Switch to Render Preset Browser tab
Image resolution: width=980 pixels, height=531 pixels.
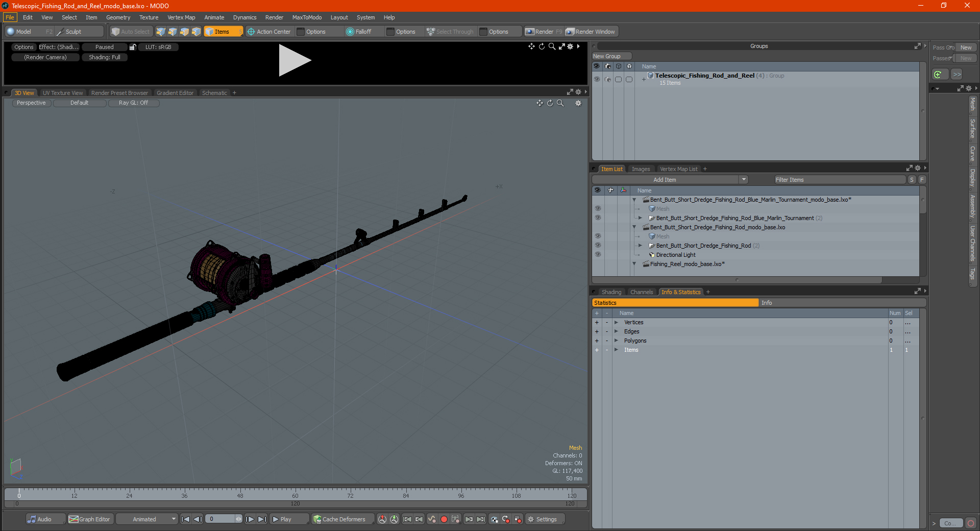tap(119, 93)
